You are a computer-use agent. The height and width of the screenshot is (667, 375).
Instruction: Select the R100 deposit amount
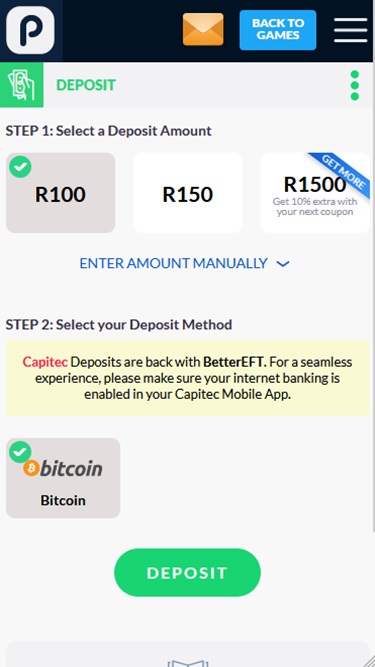(60, 193)
